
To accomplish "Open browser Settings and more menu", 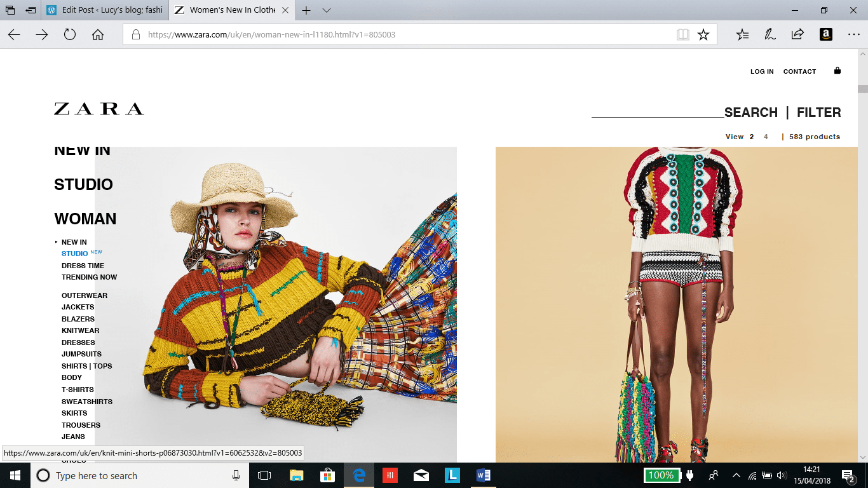I will [853, 35].
